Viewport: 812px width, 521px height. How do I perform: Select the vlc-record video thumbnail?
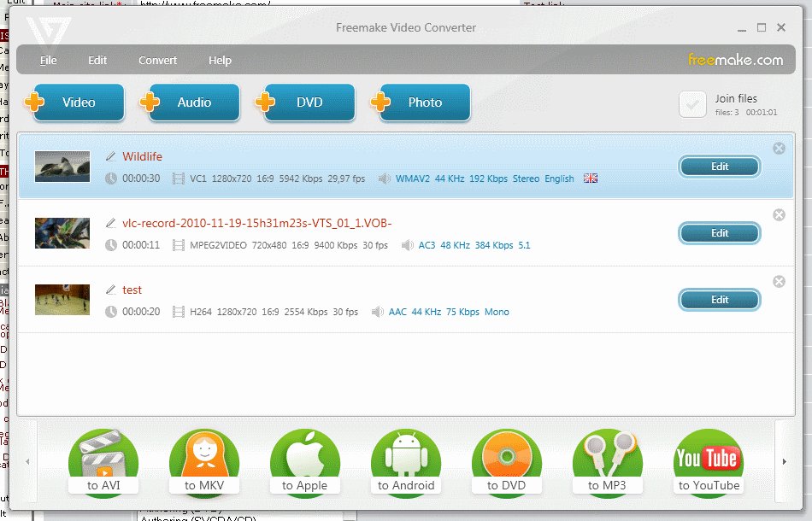(62, 233)
